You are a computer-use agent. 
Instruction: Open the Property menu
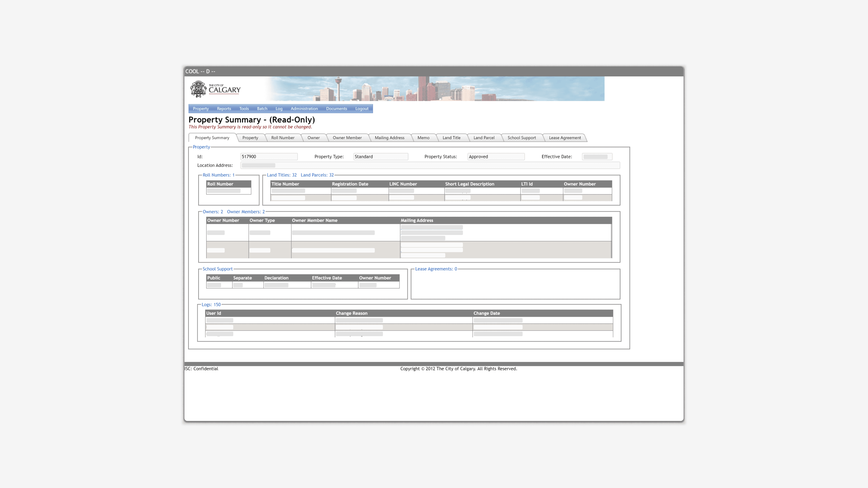[200, 108]
